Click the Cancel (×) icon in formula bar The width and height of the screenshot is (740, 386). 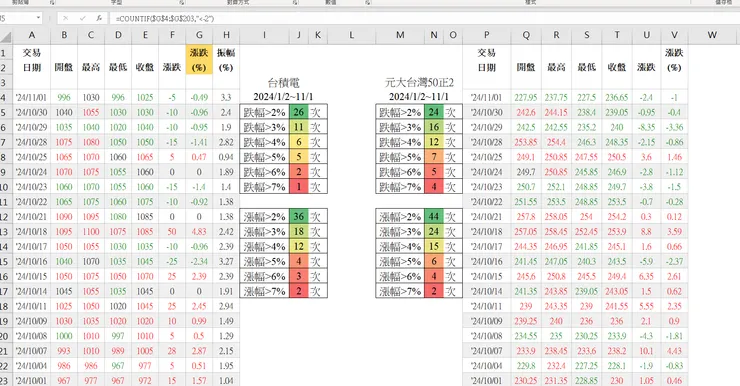(x=65, y=18)
